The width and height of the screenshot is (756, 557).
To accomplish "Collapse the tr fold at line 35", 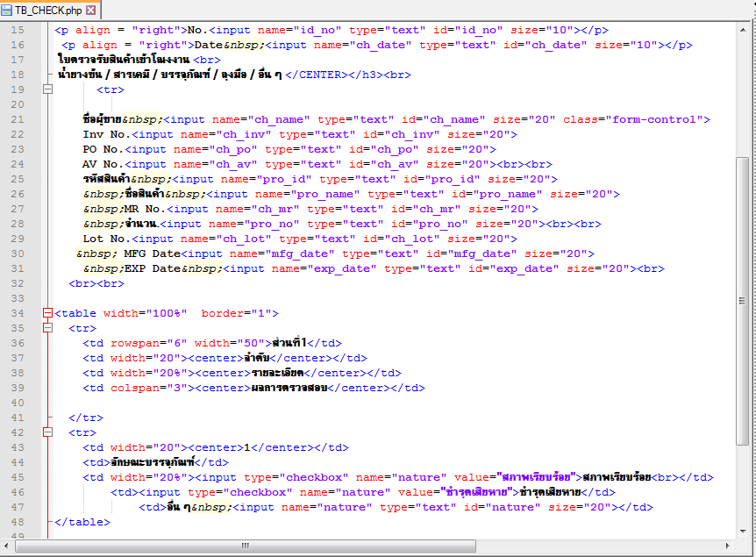I will 47,328.
